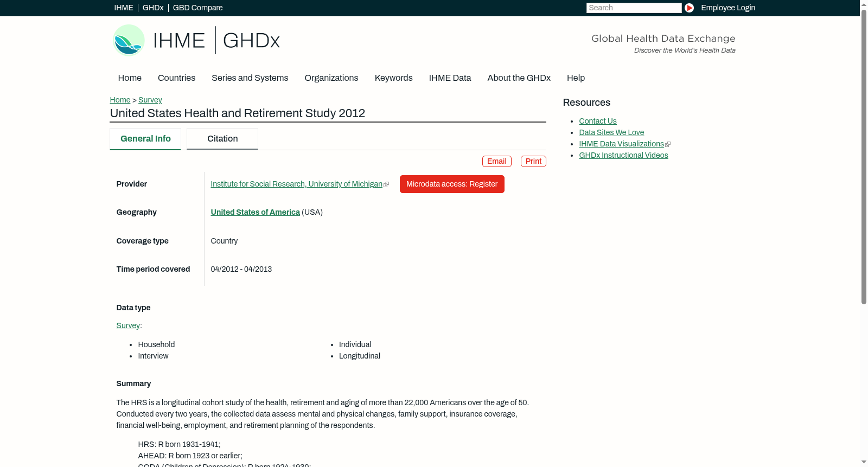Viewport: 868px width, 467px height.
Task: Open United States of America geography link
Action: (x=255, y=212)
